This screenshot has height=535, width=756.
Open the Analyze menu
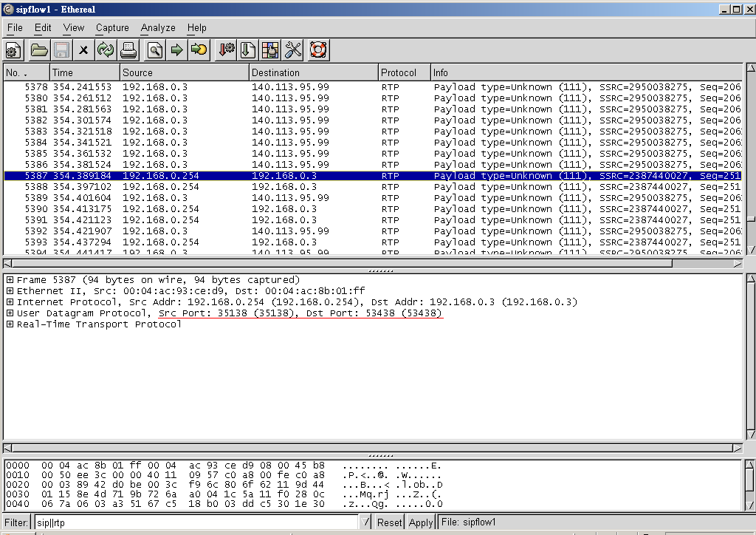158,27
